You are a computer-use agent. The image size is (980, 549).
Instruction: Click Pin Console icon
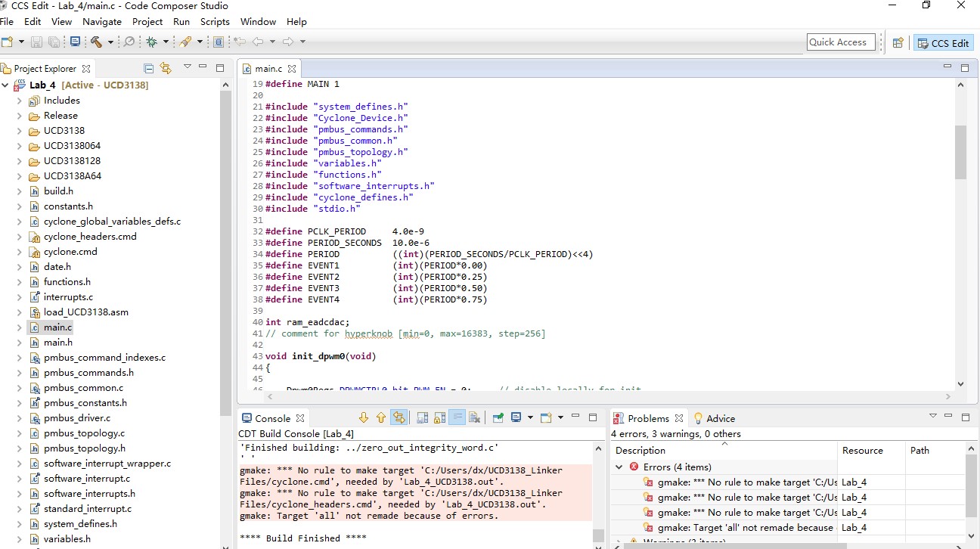[x=498, y=417]
